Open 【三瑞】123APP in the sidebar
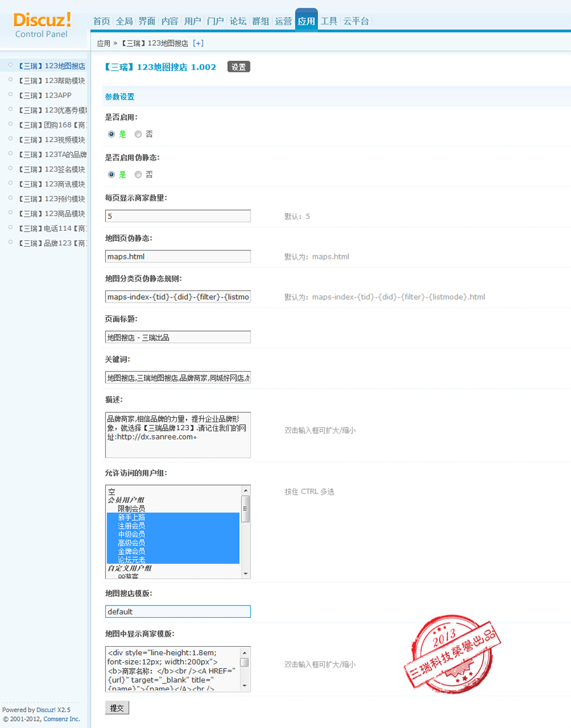Image resolution: width=571 pixels, height=728 pixels. point(44,95)
